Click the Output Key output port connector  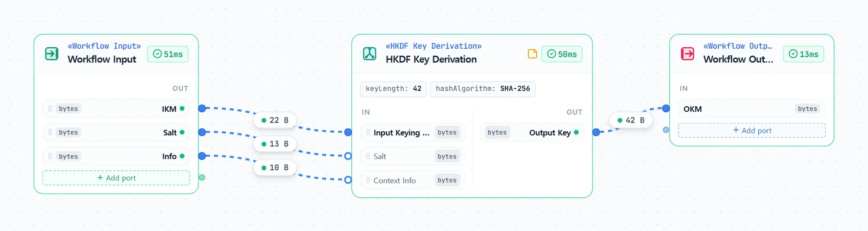[x=596, y=132]
